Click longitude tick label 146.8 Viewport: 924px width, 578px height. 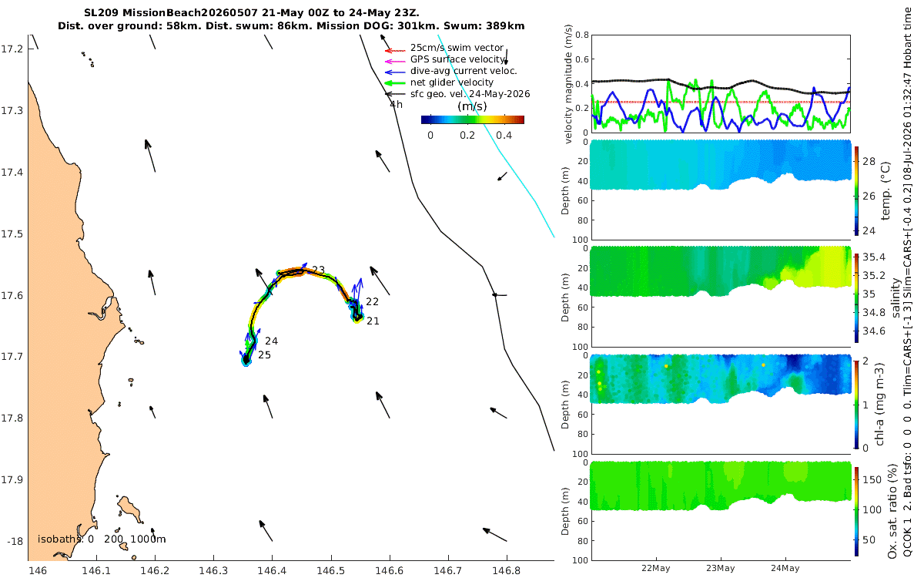pos(507,570)
